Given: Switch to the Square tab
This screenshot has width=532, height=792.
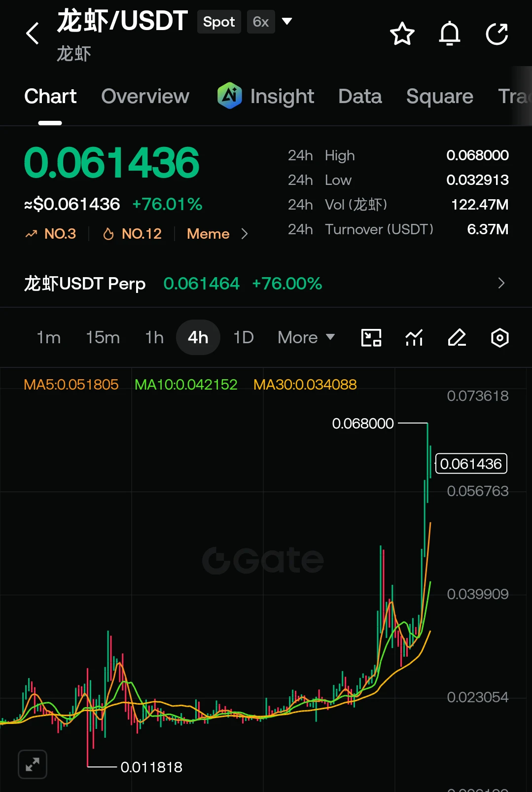Looking at the screenshot, I should [440, 97].
